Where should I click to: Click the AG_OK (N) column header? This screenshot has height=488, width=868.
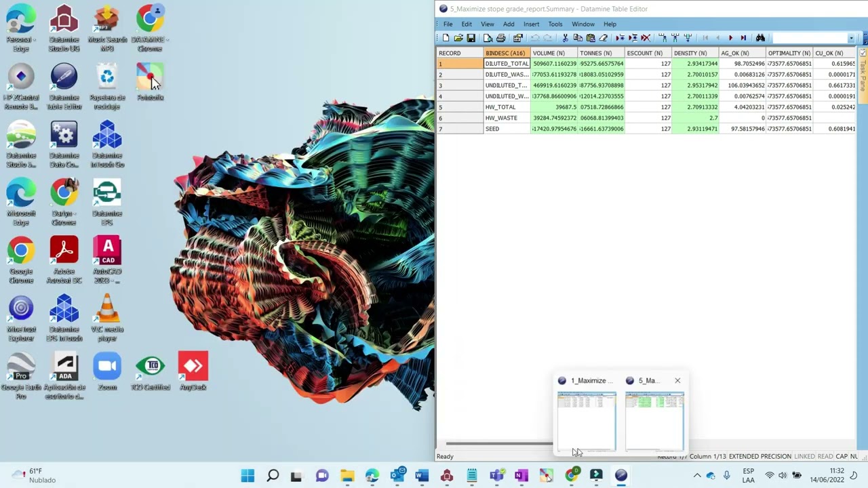pos(743,53)
